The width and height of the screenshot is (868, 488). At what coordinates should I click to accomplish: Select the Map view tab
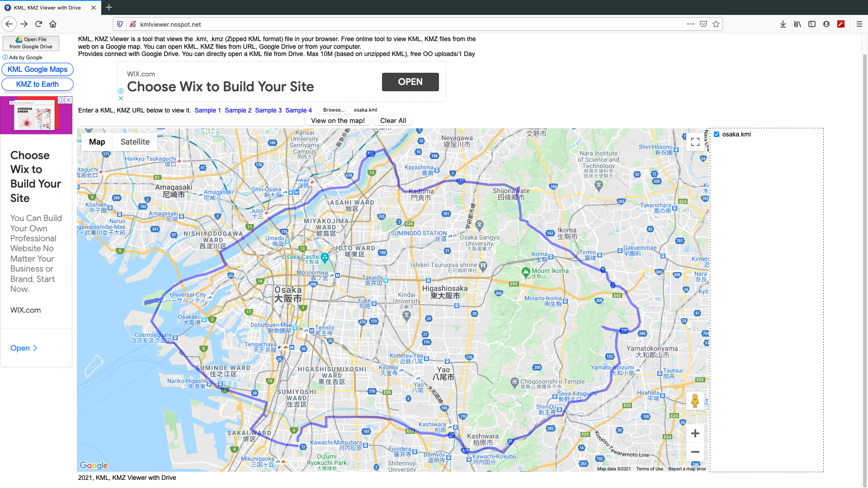[x=97, y=142]
